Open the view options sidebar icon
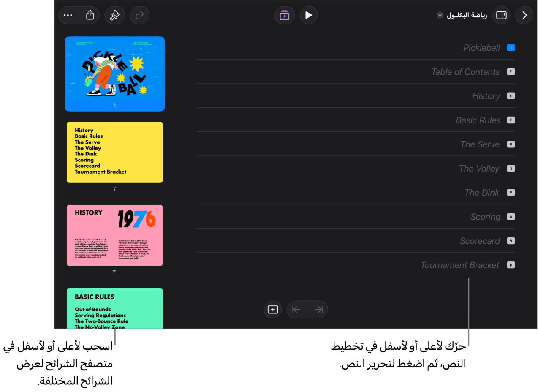This screenshot has height=392, width=538. coord(501,15)
